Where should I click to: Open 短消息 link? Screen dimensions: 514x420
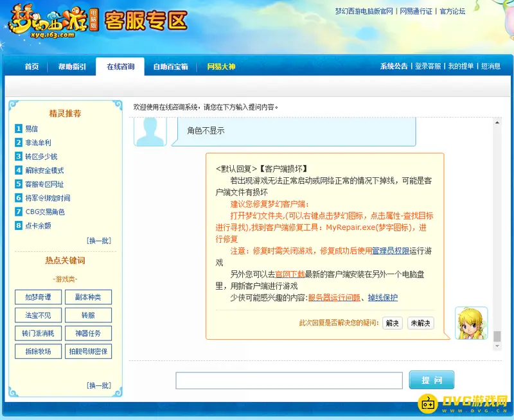pyautogui.click(x=491, y=66)
